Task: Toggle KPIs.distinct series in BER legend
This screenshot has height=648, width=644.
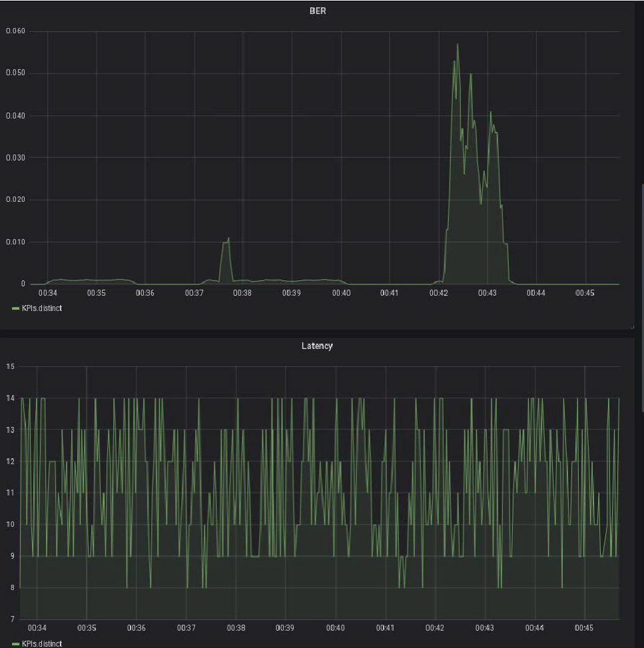Action: (x=41, y=308)
